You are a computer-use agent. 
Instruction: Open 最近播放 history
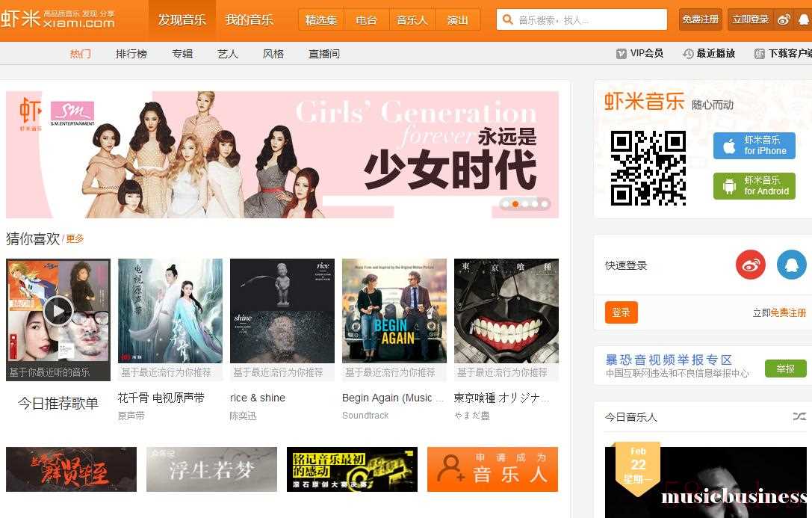(x=709, y=53)
